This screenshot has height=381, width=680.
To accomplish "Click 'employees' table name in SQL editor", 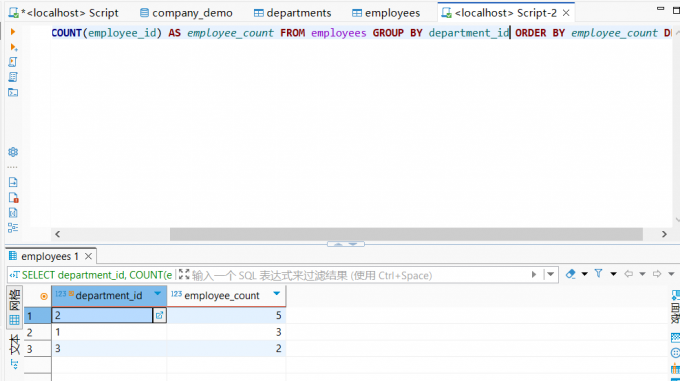I will (x=339, y=33).
